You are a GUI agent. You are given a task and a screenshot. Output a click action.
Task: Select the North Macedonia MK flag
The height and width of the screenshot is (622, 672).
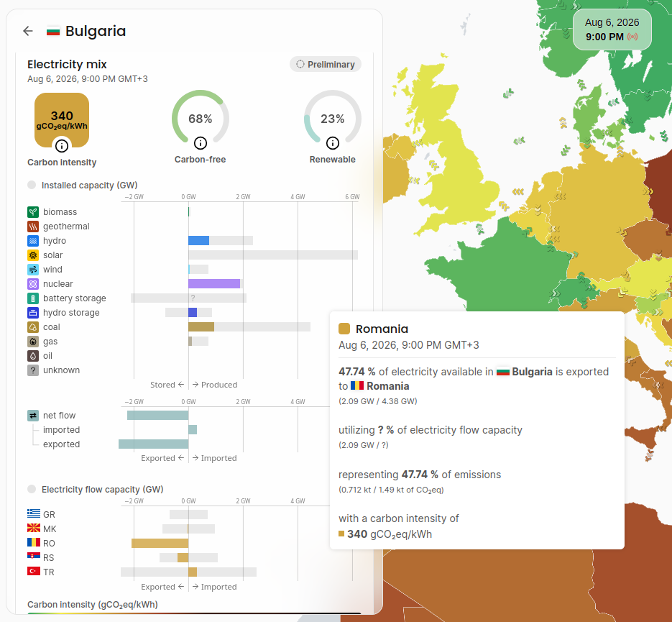click(x=34, y=528)
